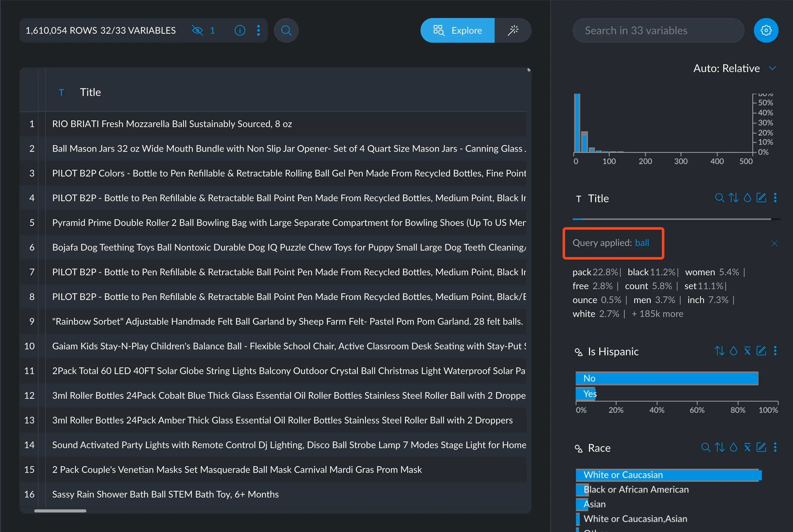Click the search icon for Title variable
This screenshot has width=793, height=532.
[719, 198]
